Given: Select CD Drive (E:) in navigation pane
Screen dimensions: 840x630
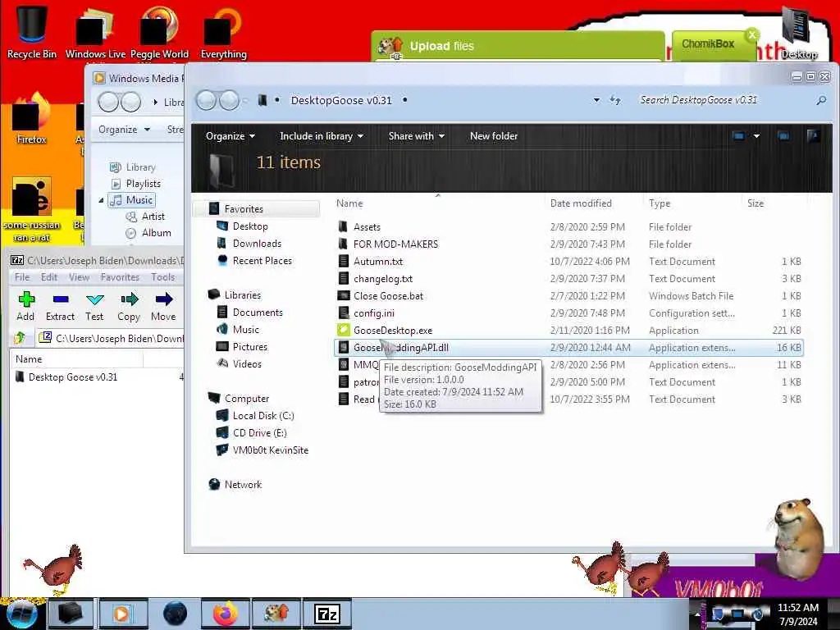Looking at the screenshot, I should pos(259,433).
